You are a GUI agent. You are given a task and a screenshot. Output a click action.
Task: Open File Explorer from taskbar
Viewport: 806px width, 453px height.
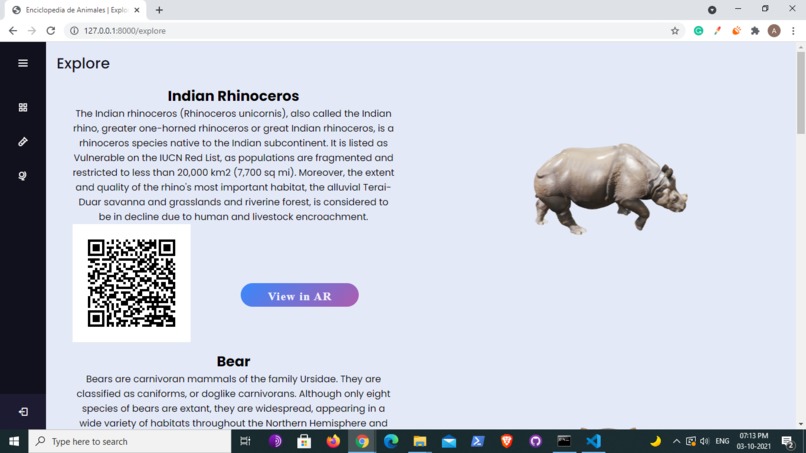420,441
